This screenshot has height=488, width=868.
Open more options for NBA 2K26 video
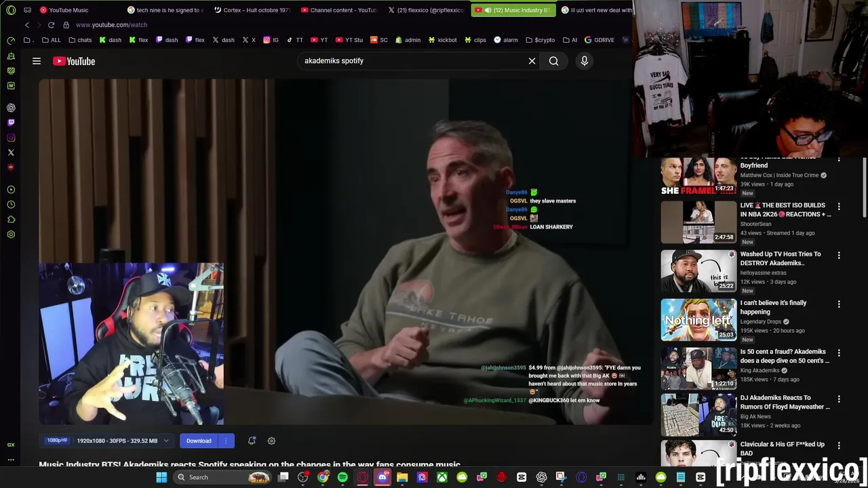click(839, 206)
